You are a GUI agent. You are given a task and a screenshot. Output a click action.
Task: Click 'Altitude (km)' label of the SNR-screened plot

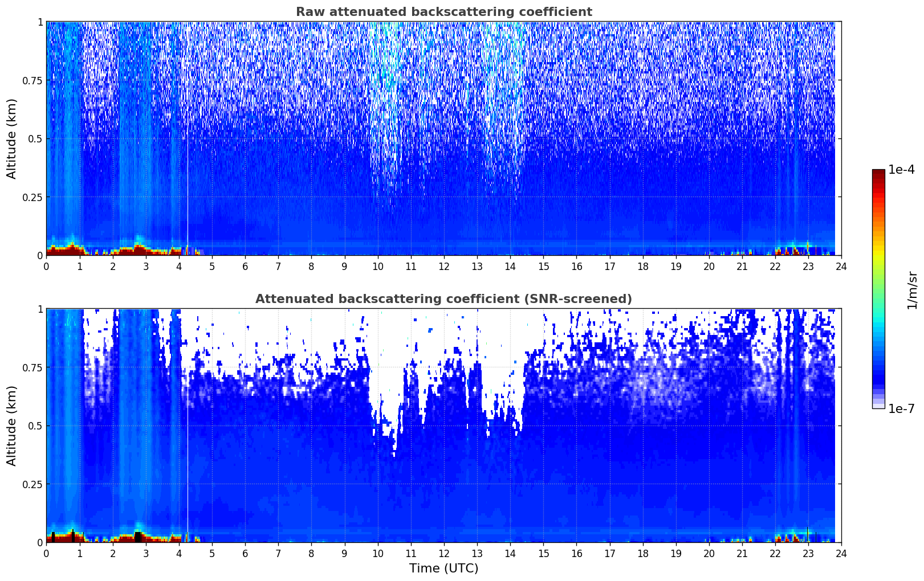(x=12, y=425)
